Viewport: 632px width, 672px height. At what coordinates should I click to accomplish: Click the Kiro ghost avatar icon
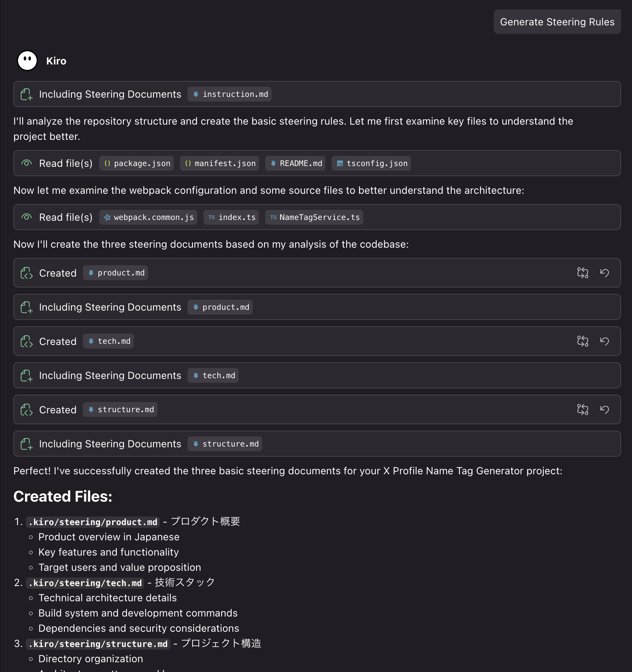tap(27, 61)
